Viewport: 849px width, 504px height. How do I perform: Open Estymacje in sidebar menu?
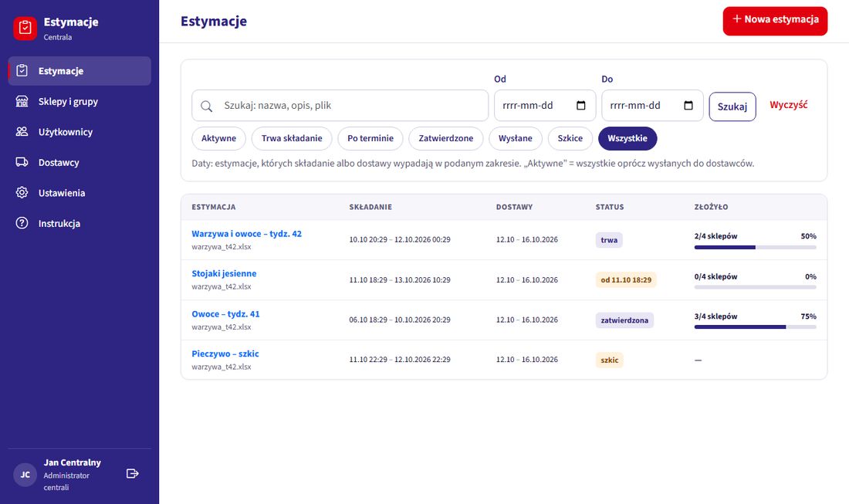point(79,71)
